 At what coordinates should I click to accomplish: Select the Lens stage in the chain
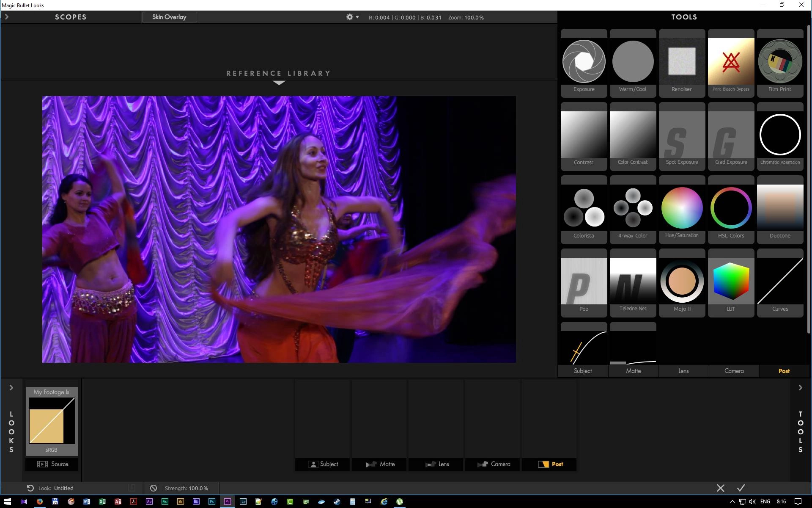pyautogui.click(x=436, y=464)
